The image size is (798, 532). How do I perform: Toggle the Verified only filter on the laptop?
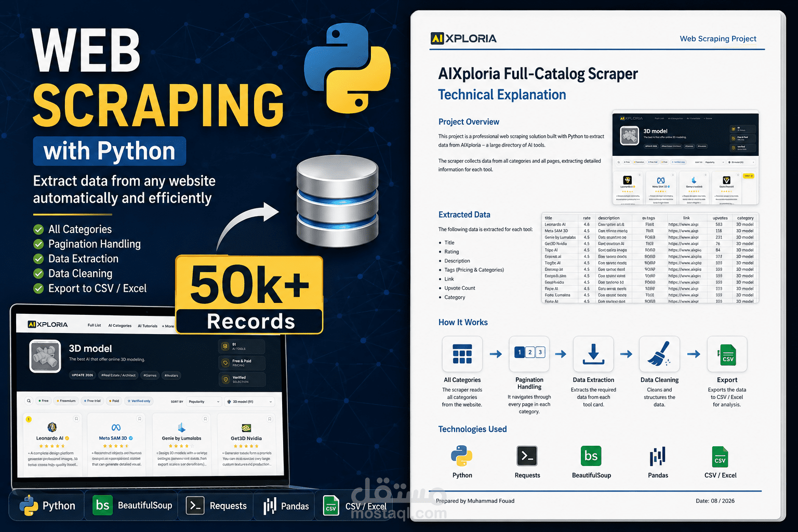pos(139,401)
